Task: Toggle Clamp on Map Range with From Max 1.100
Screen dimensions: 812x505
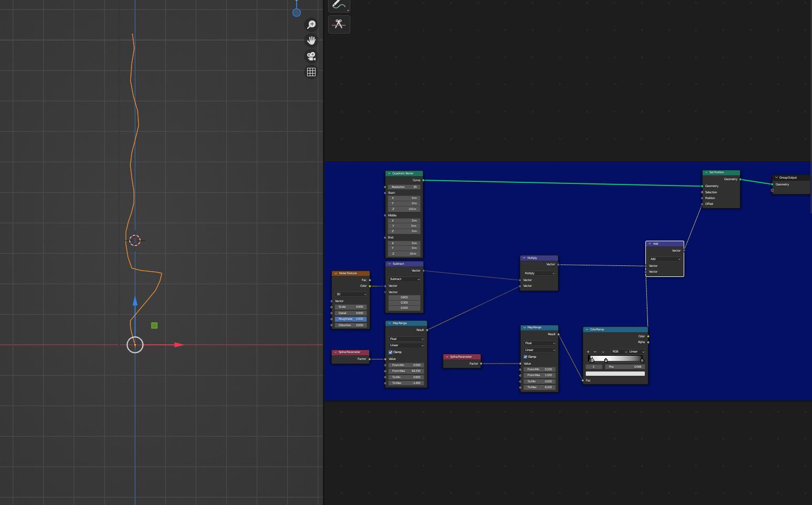Action: click(x=525, y=357)
